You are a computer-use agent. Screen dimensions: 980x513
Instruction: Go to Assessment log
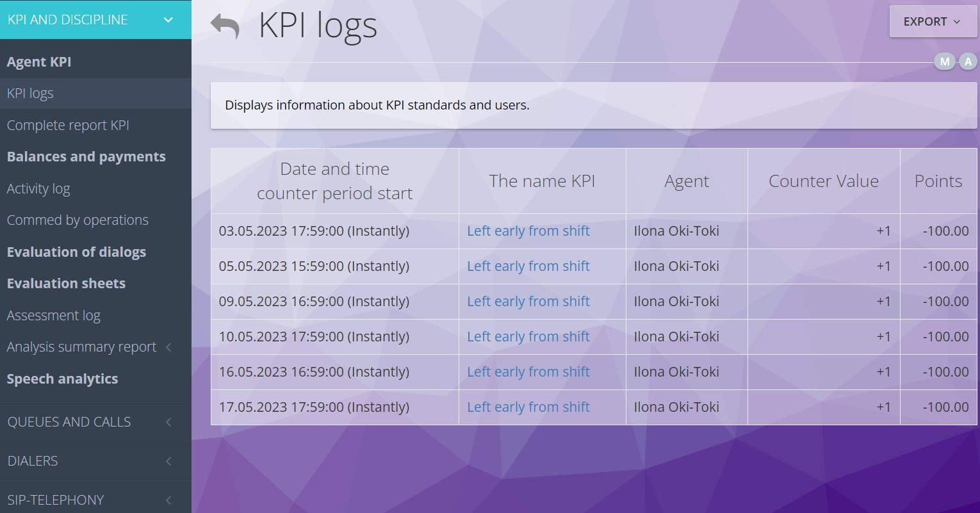pyautogui.click(x=54, y=316)
